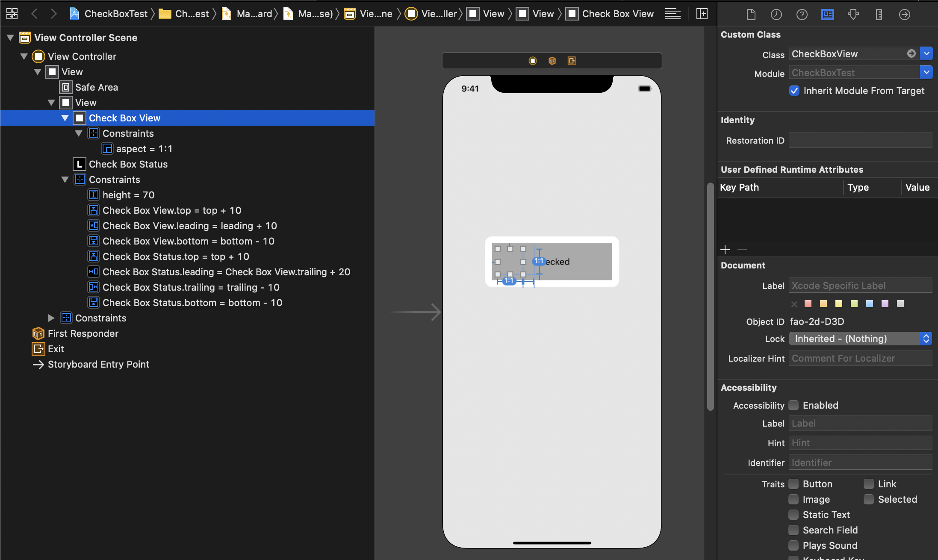Open the Lock popup menu
This screenshot has width=938, height=560.
[x=860, y=339]
